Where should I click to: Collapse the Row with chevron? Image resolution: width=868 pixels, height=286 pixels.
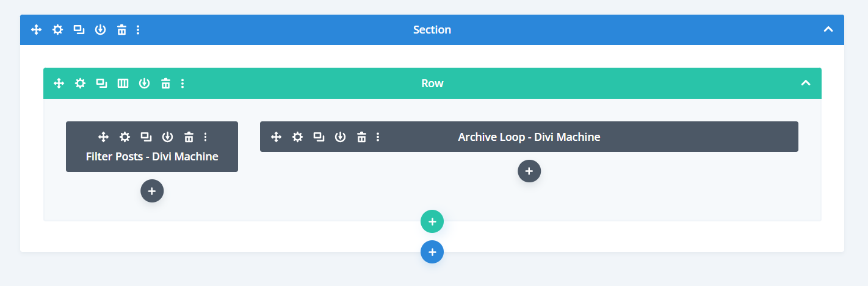pos(806,83)
